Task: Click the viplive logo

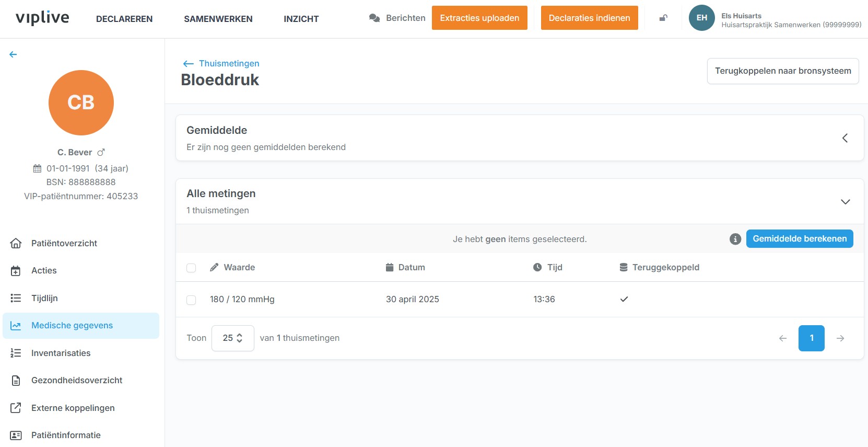Action: [42, 18]
